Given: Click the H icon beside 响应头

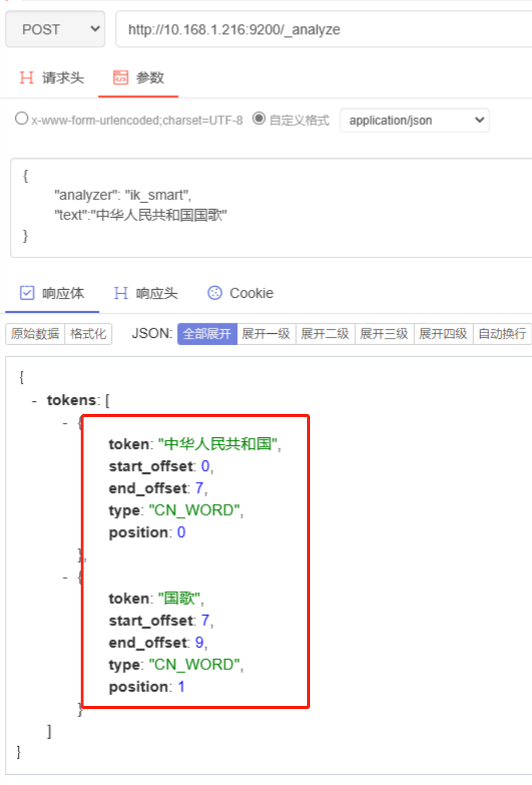Looking at the screenshot, I should coord(120,293).
